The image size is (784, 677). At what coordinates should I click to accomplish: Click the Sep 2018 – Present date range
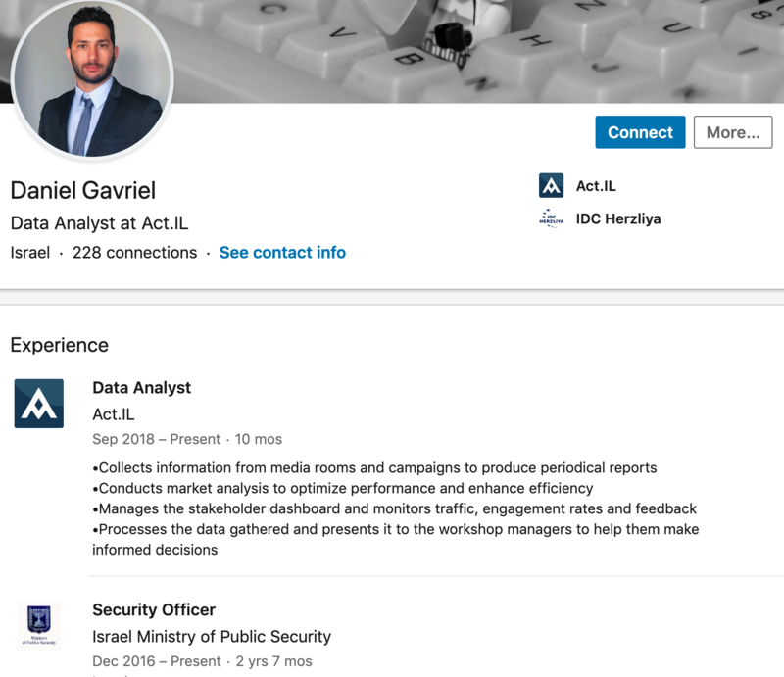click(156, 439)
